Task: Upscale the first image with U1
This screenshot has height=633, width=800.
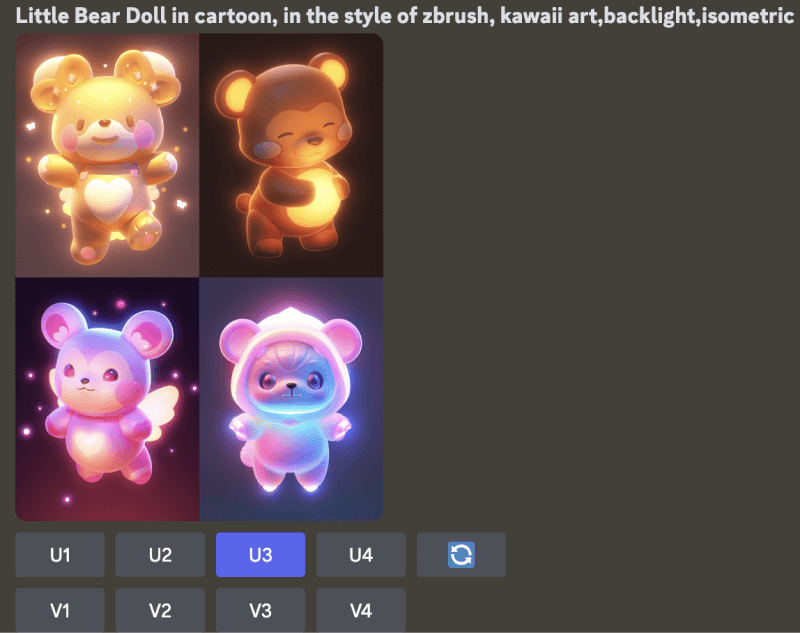Action: point(60,555)
